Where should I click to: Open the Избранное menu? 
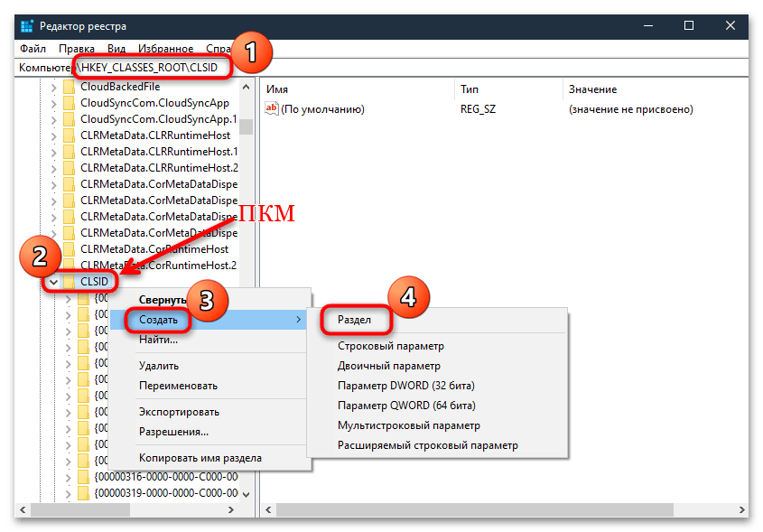click(x=165, y=49)
